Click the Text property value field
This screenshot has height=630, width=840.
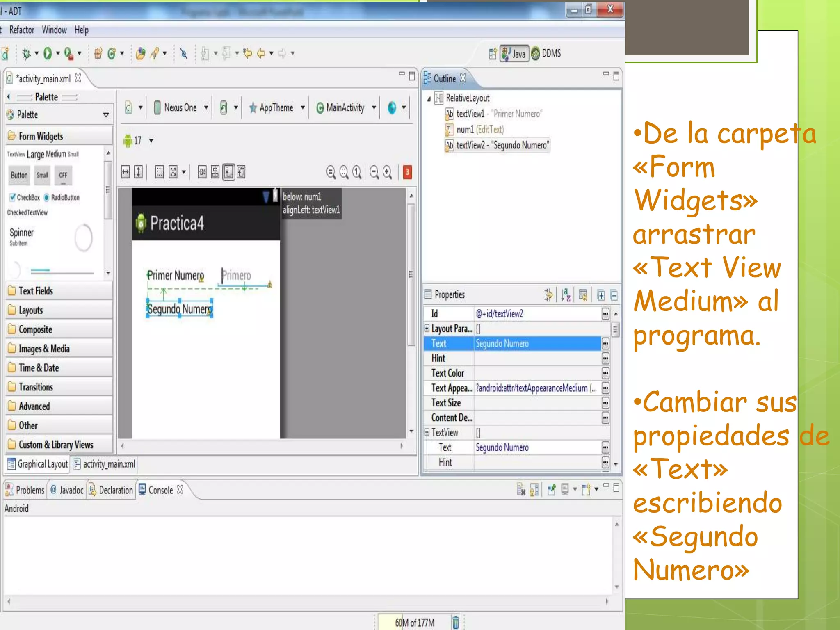(537, 344)
